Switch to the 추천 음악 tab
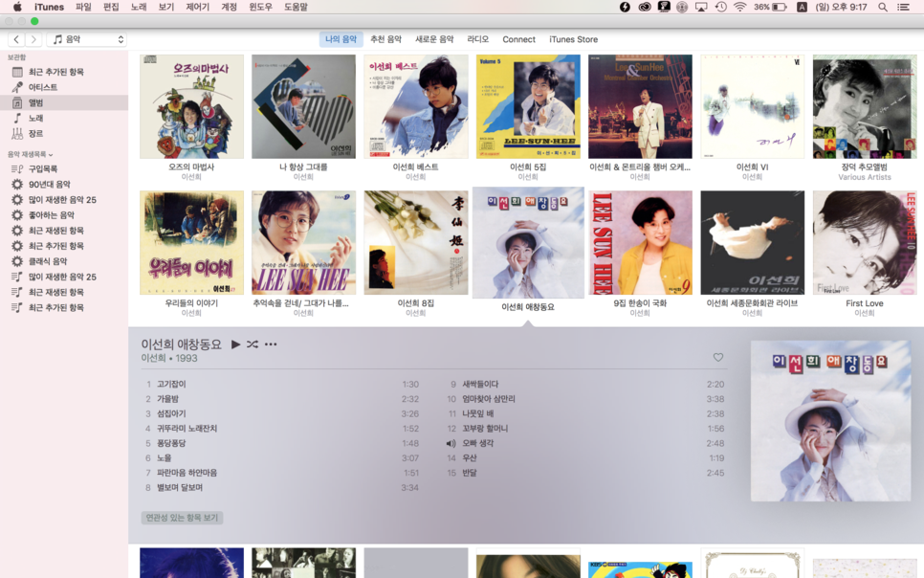This screenshot has width=924, height=578. point(385,39)
